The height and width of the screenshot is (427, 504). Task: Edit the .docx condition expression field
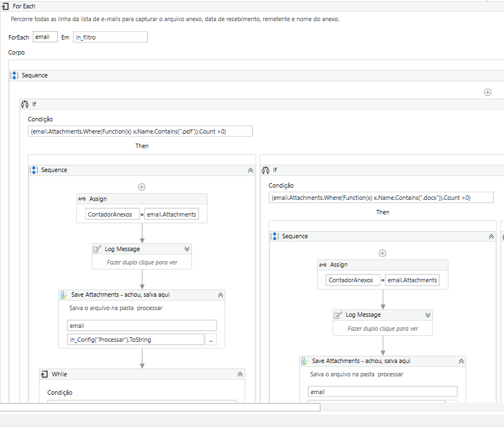tap(381, 198)
